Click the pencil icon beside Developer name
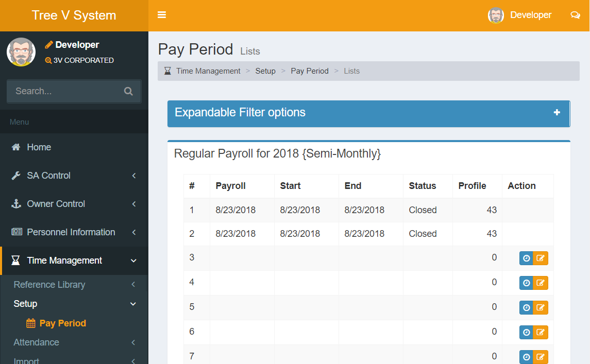The height and width of the screenshot is (364, 590). pyautogui.click(x=49, y=45)
